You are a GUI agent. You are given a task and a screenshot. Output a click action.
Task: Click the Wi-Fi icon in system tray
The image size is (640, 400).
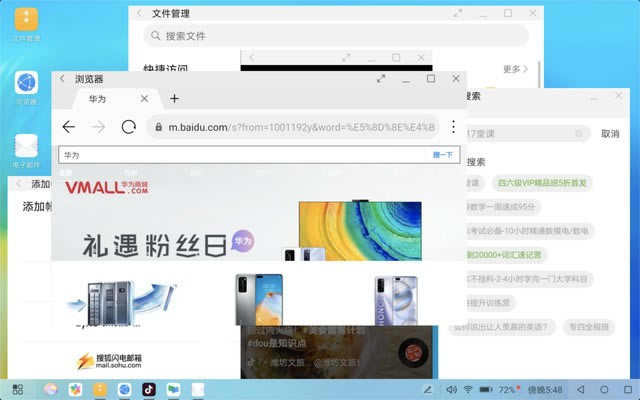click(467, 388)
